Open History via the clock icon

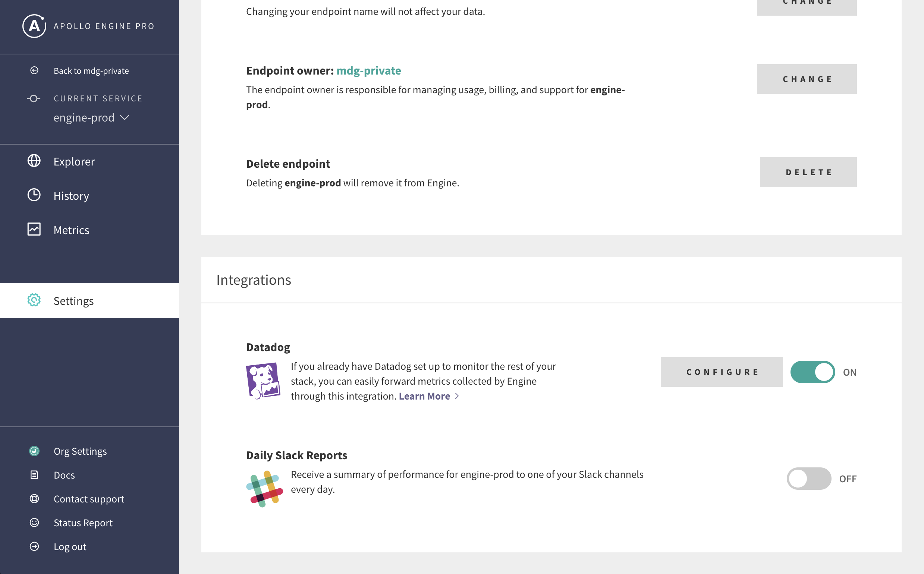pos(34,195)
